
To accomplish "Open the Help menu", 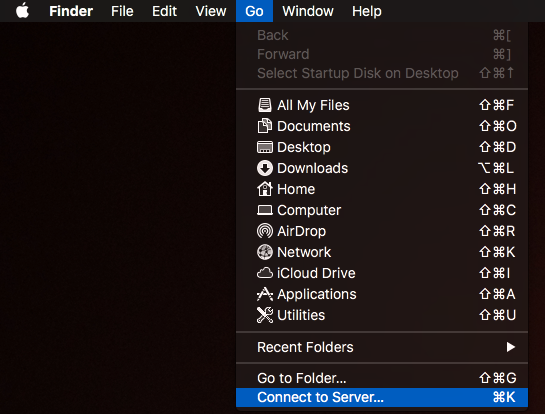I will (367, 11).
